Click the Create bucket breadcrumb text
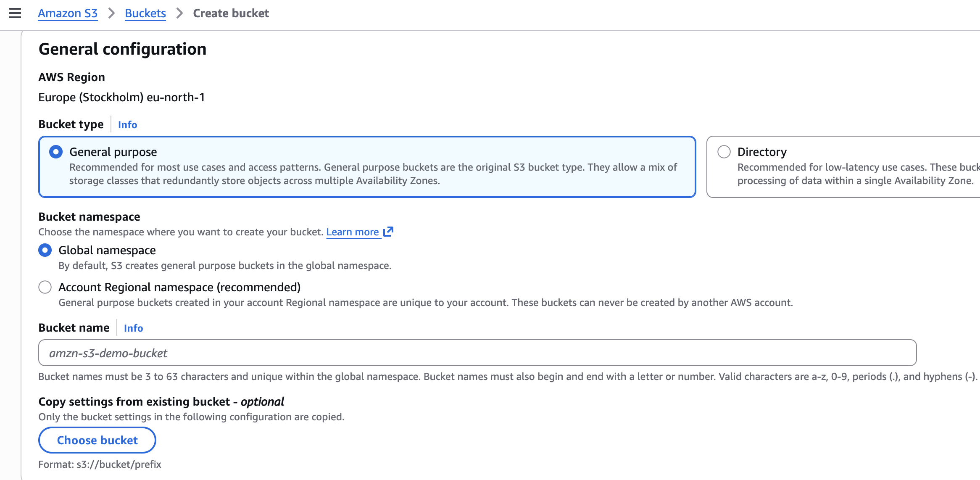The image size is (980, 480). [231, 13]
